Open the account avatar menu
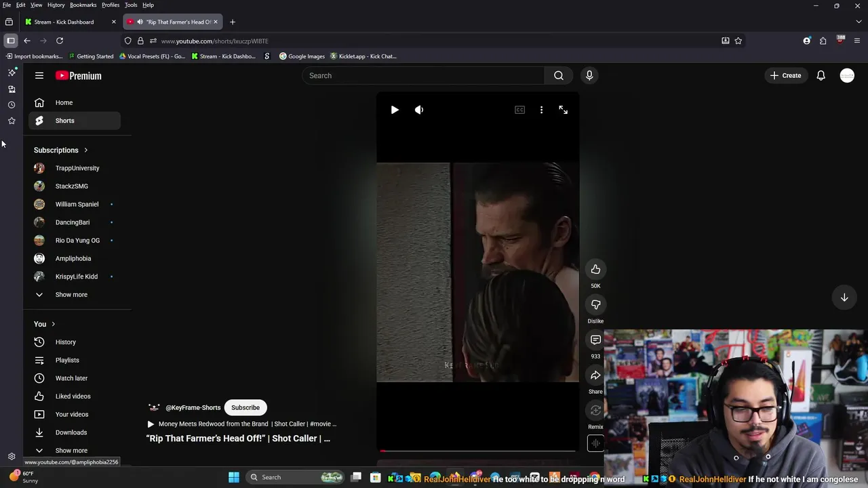The height and width of the screenshot is (488, 868). pyautogui.click(x=847, y=76)
